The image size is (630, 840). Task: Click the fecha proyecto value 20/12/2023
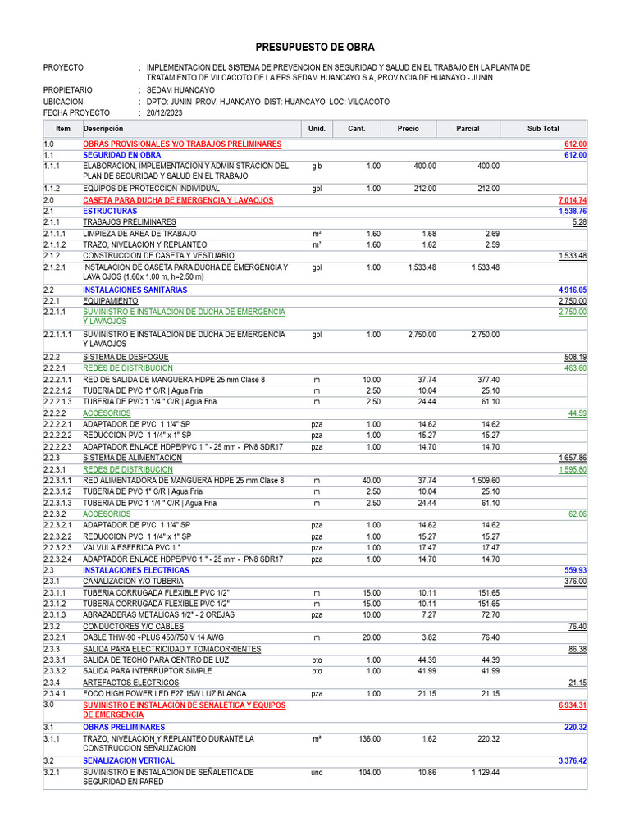click(164, 113)
